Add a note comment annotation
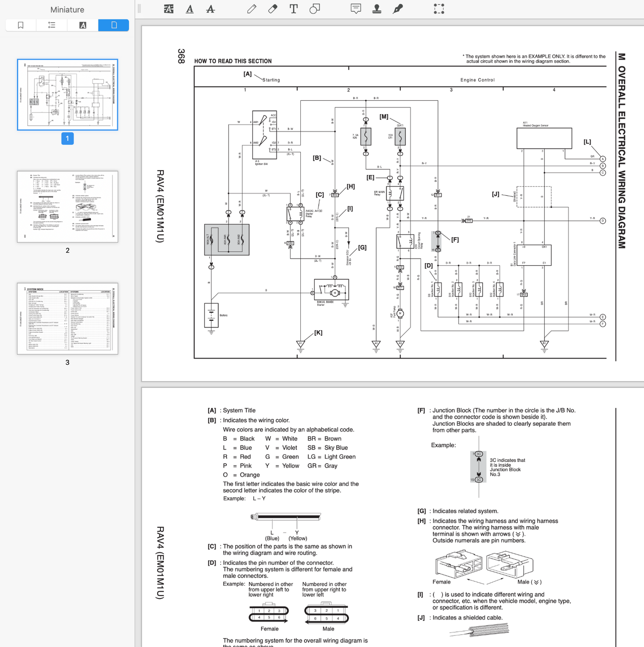 [356, 9]
